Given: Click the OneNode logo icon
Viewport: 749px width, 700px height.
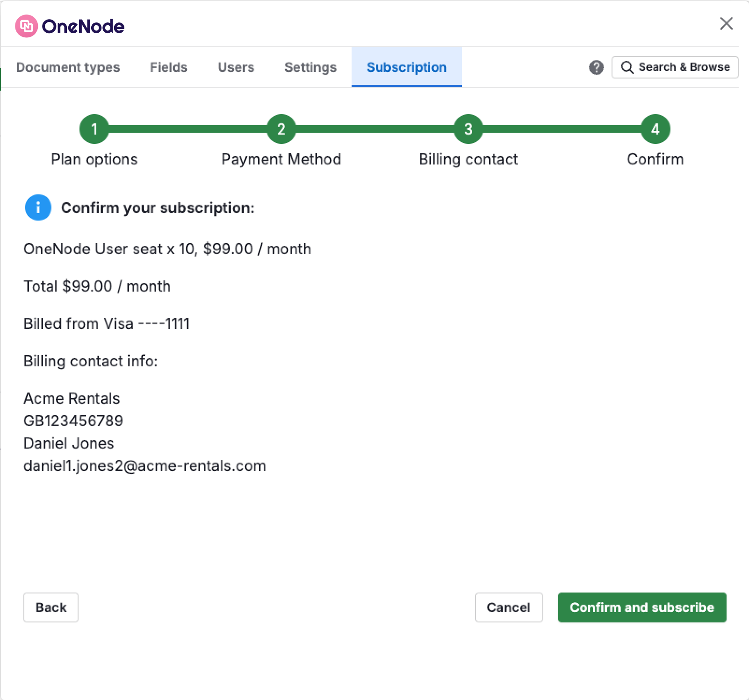Looking at the screenshot, I should (26, 26).
